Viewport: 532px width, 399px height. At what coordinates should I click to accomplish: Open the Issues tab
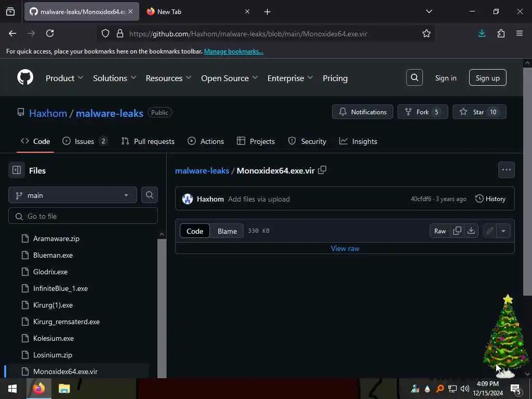85,141
